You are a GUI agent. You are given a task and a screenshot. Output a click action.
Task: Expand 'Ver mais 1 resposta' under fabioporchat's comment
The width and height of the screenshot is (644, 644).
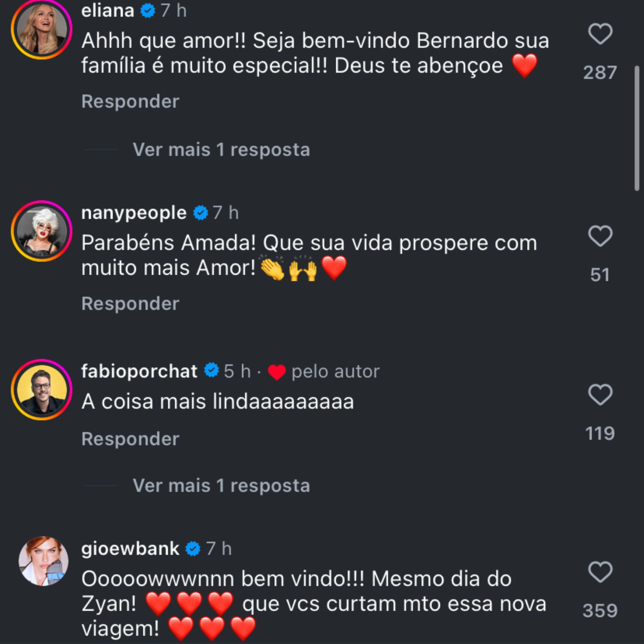(221, 485)
